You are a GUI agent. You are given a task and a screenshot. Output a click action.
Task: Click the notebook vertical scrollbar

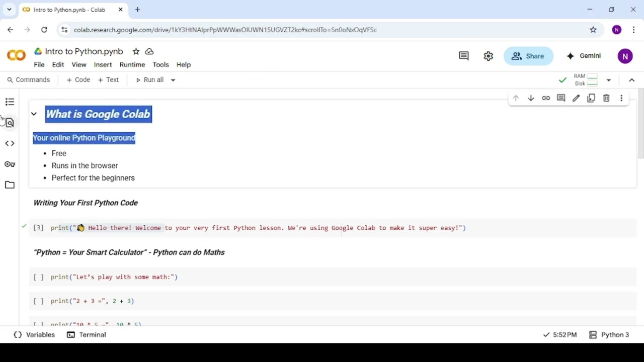coord(640,126)
